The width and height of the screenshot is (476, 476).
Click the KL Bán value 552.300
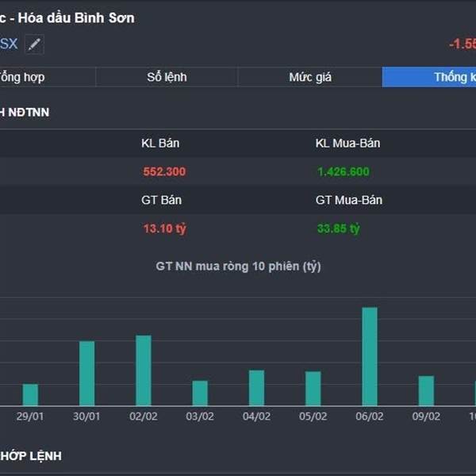[x=164, y=171]
